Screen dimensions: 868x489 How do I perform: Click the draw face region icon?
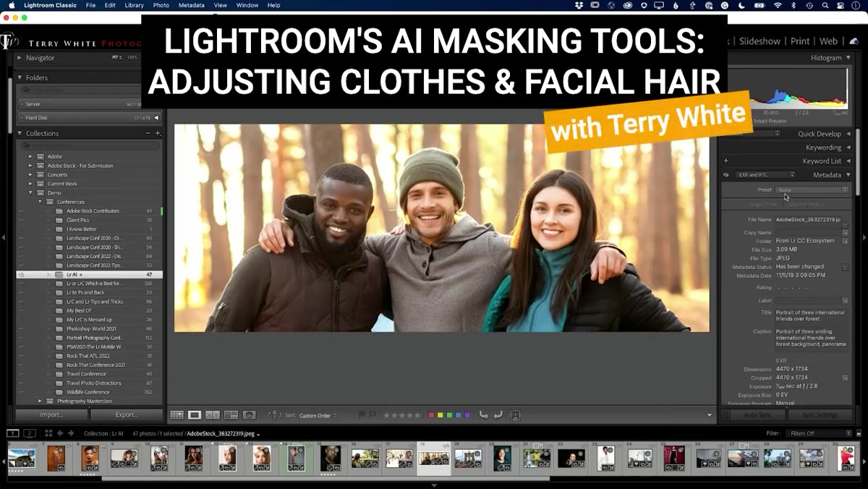click(x=515, y=415)
